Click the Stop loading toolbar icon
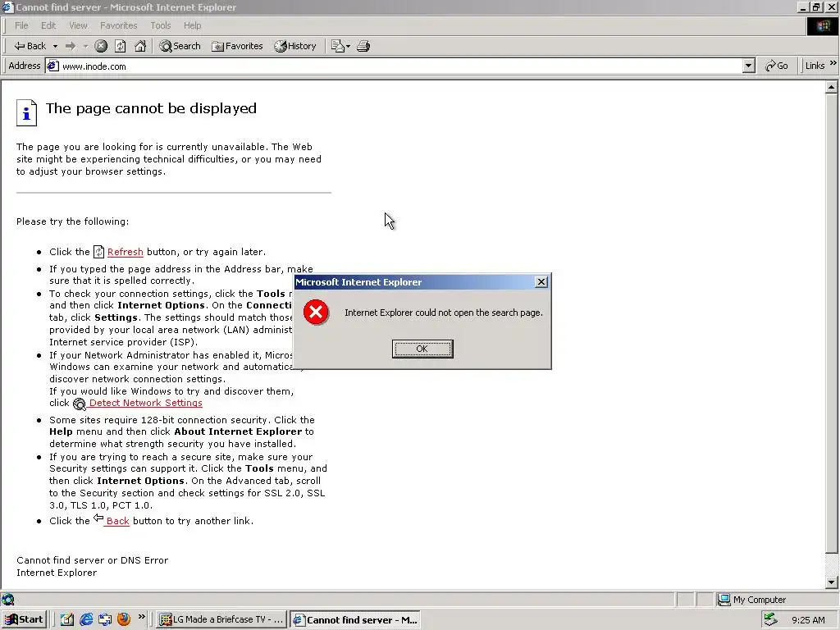The image size is (840, 630). [x=101, y=46]
